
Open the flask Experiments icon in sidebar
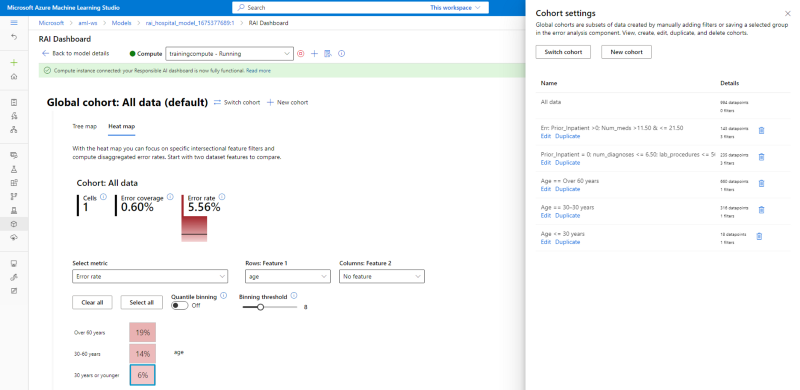(14, 168)
